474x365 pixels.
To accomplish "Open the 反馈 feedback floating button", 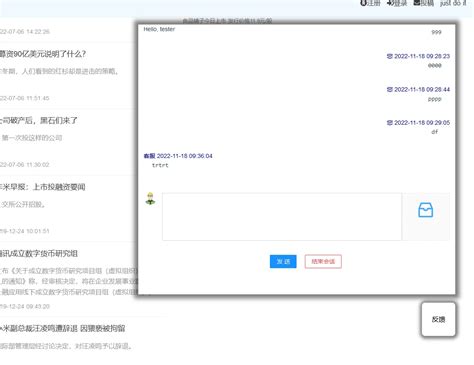I will click(438, 319).
